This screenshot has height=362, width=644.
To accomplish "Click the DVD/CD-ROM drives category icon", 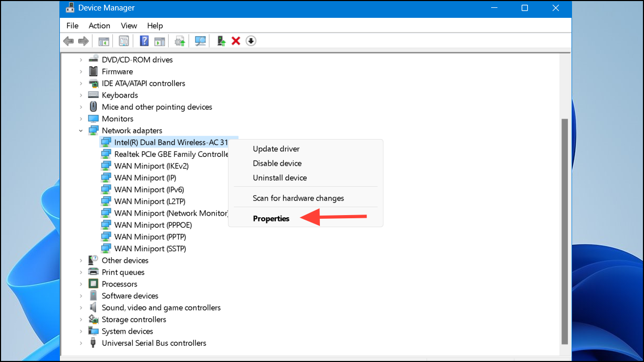I will coord(94,60).
